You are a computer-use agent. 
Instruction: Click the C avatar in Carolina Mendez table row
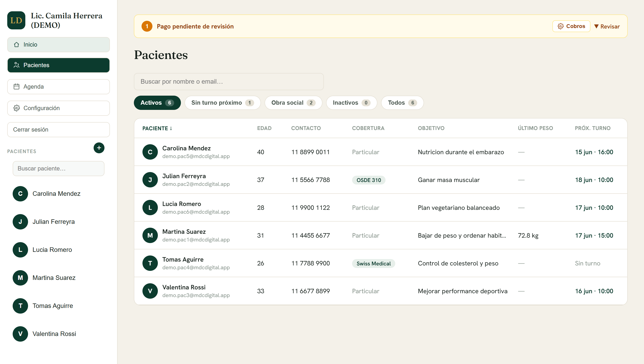pos(150,152)
